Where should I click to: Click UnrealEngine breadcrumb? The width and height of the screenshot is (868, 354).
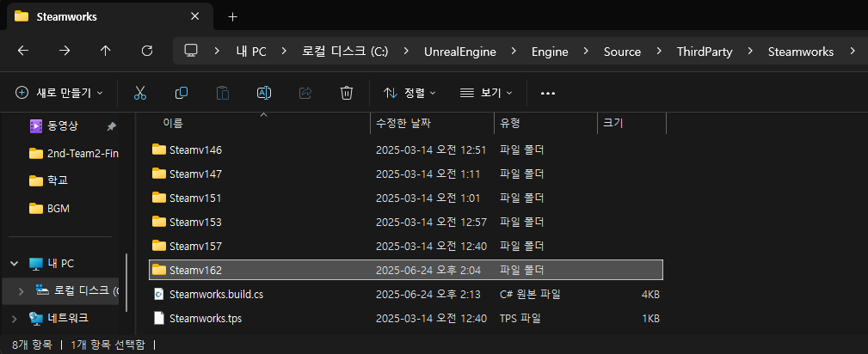[x=460, y=52]
